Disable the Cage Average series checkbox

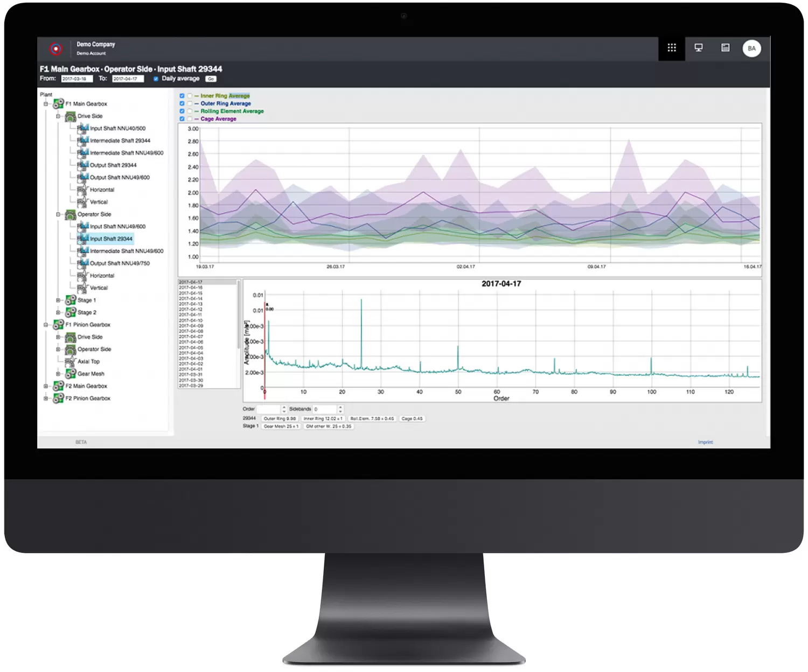click(x=182, y=119)
